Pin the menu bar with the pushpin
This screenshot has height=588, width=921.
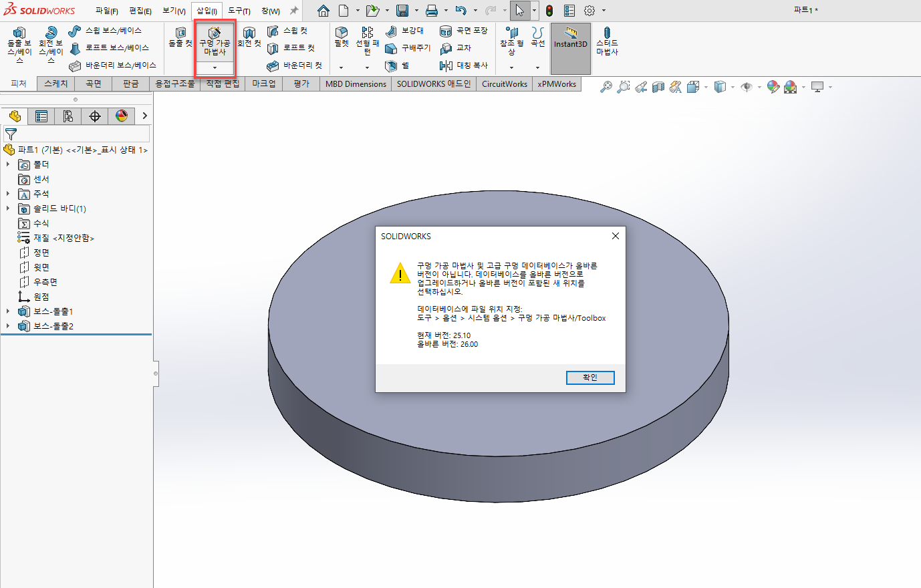click(x=293, y=11)
